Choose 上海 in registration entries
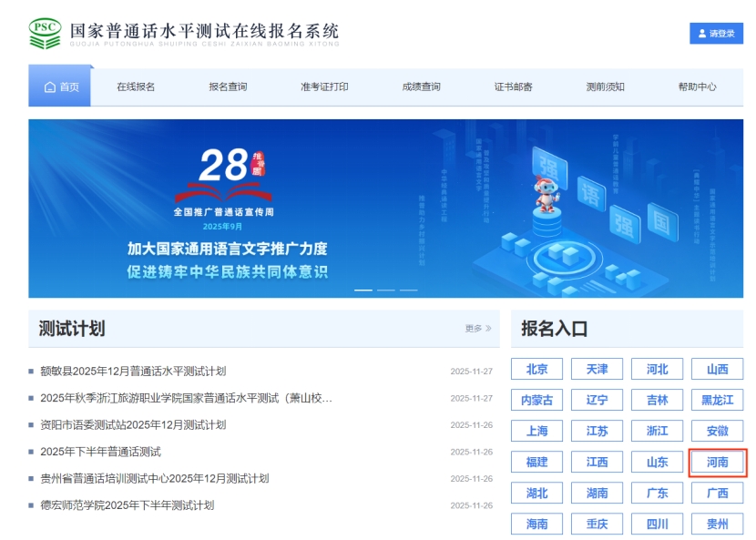756x540 pixels. (536, 432)
